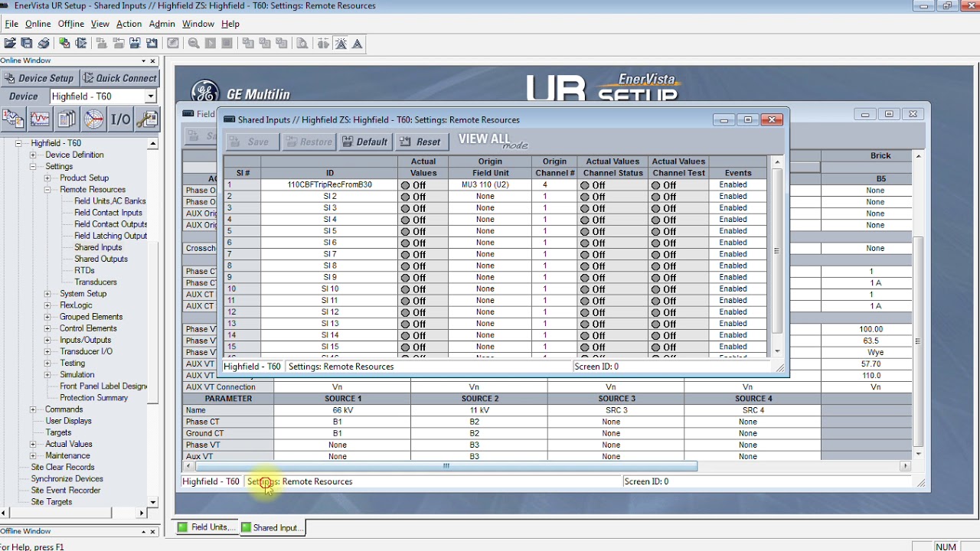980x551 pixels.
Task: Click the printer icon in the toolbar
Action: pyautogui.click(x=44, y=44)
